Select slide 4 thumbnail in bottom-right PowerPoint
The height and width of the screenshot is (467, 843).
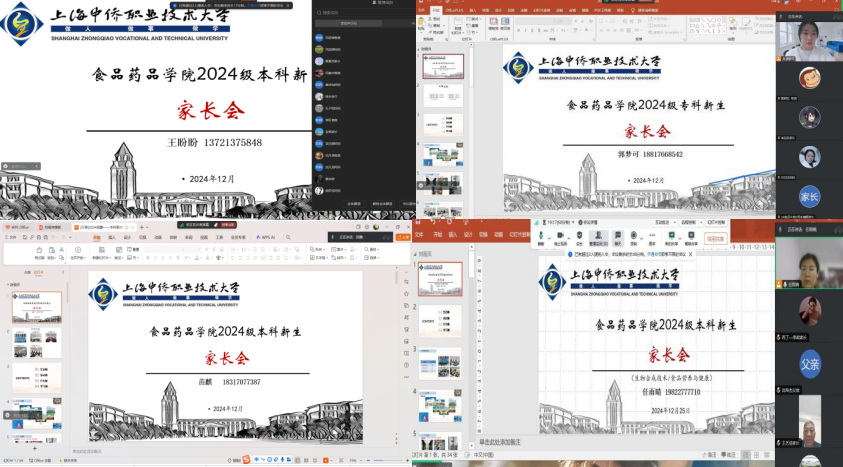[440, 406]
